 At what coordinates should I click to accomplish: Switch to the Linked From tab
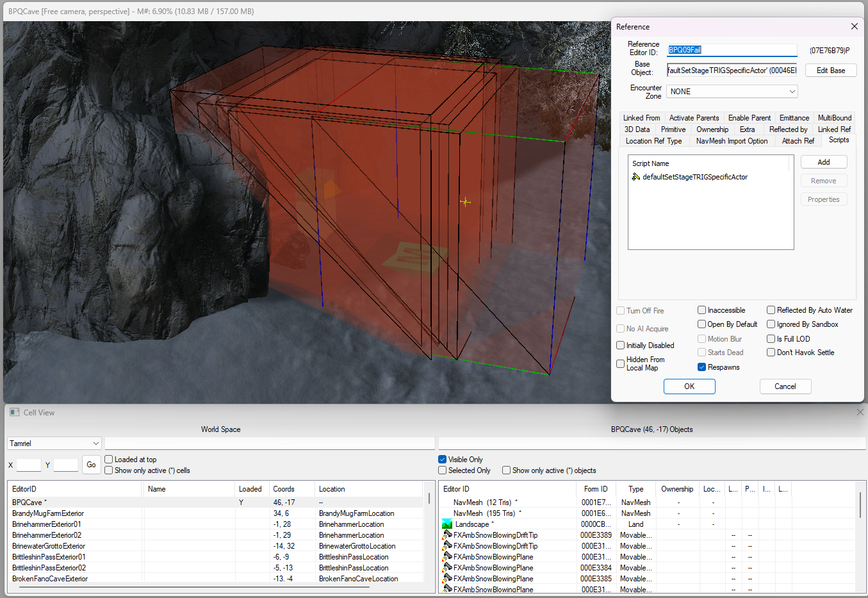click(x=641, y=118)
